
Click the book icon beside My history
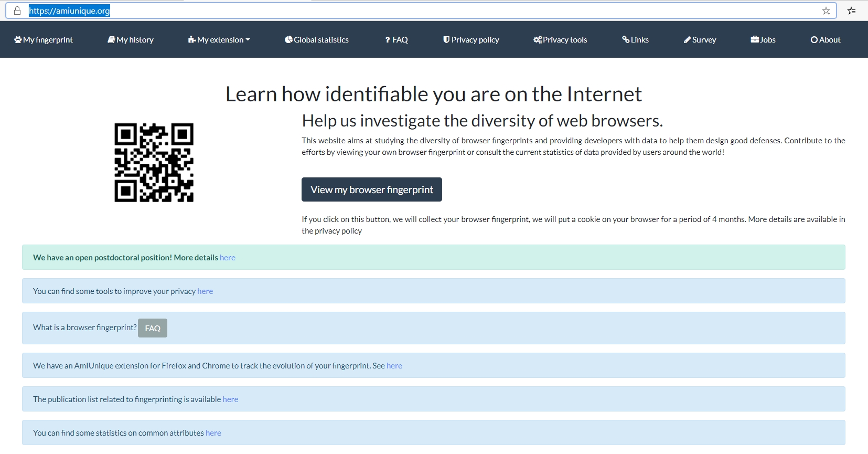click(111, 40)
